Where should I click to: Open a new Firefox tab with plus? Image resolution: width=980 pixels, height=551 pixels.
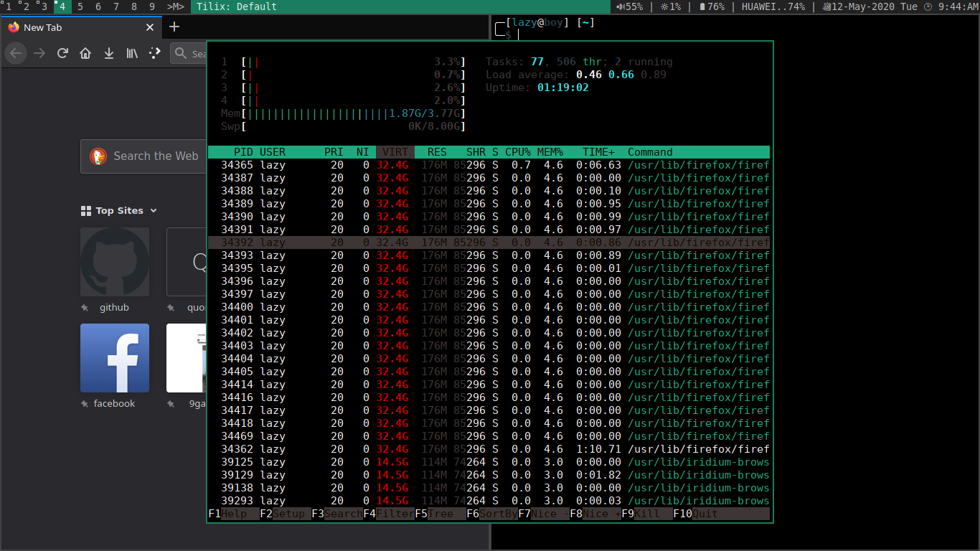[x=174, y=27]
